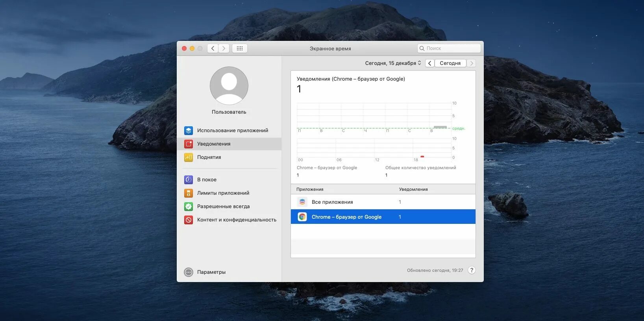The height and width of the screenshot is (321, 644).
Task: Select the Все приложения row text
Action: point(332,202)
